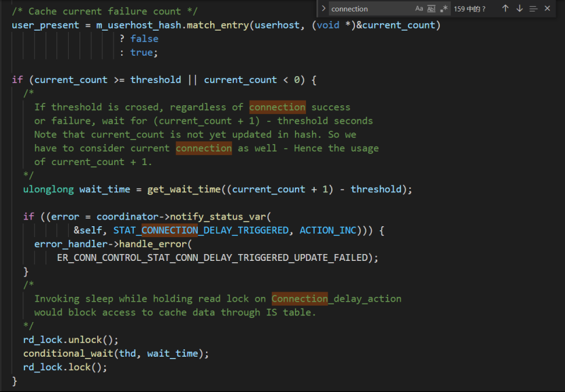The image size is (565, 392).
Task: Toggle Match Case (Aa) in find widget
Action: pyautogui.click(x=419, y=9)
